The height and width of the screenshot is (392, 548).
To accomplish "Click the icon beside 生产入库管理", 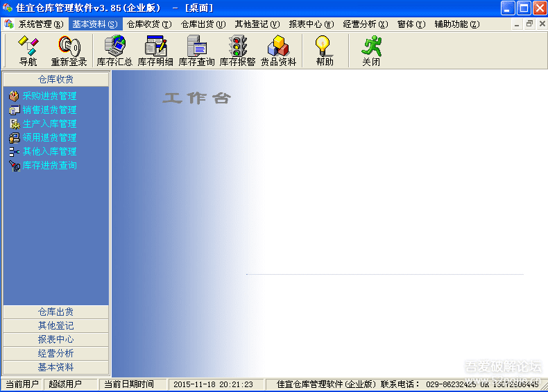I will tap(14, 123).
